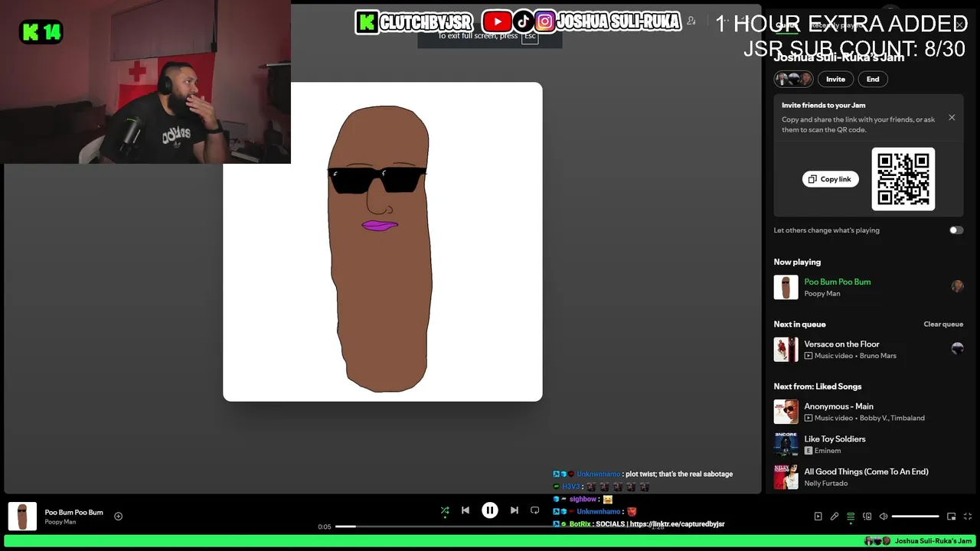Open the Nelly Furtado artist link
The width and height of the screenshot is (980, 551).
point(825,484)
